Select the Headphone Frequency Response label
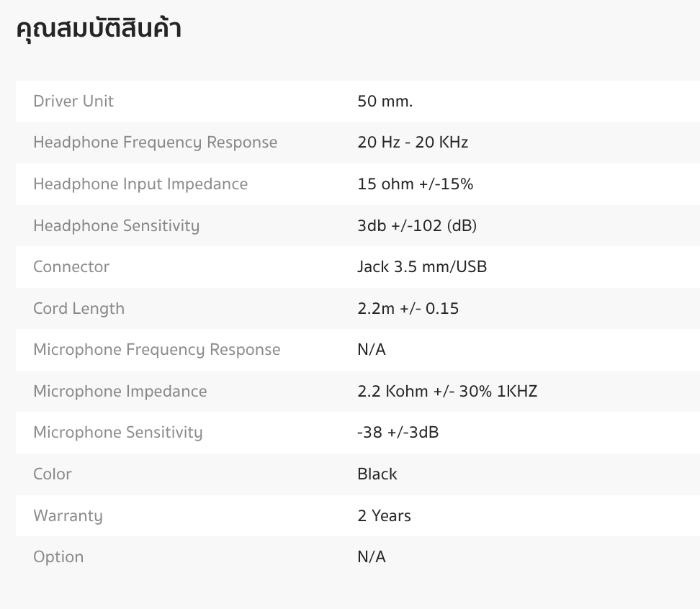This screenshot has width=700, height=609. pyautogui.click(x=156, y=143)
